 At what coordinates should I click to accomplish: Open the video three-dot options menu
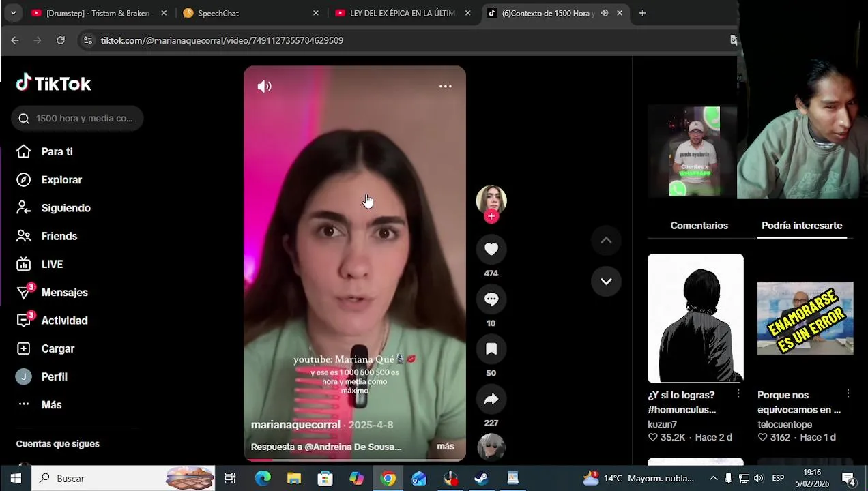click(445, 86)
